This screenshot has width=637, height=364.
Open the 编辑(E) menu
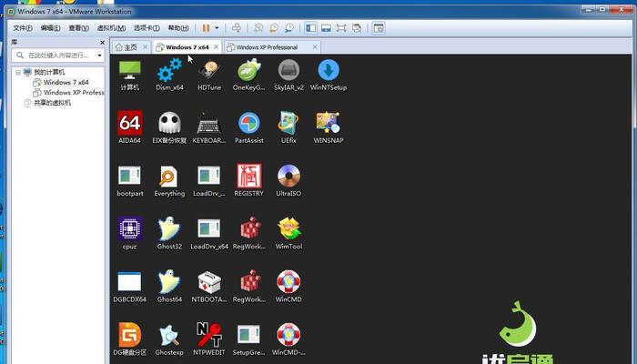coord(50,28)
